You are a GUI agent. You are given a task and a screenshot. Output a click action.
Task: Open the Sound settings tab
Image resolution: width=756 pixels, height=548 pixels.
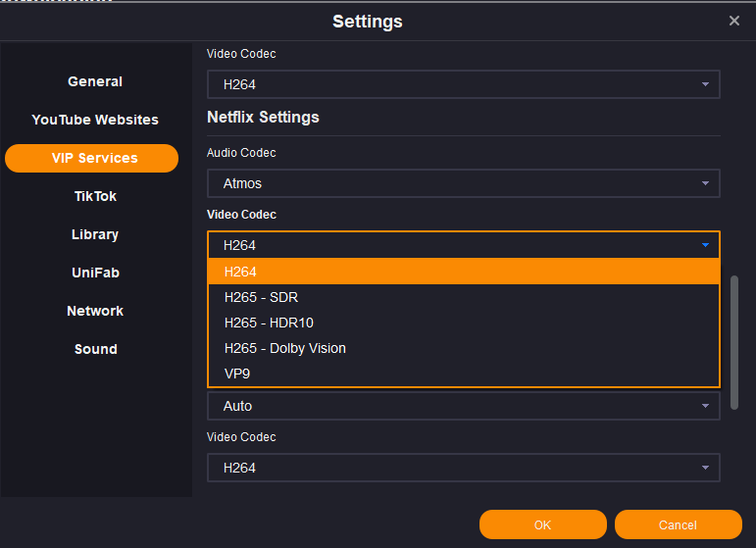tap(95, 349)
